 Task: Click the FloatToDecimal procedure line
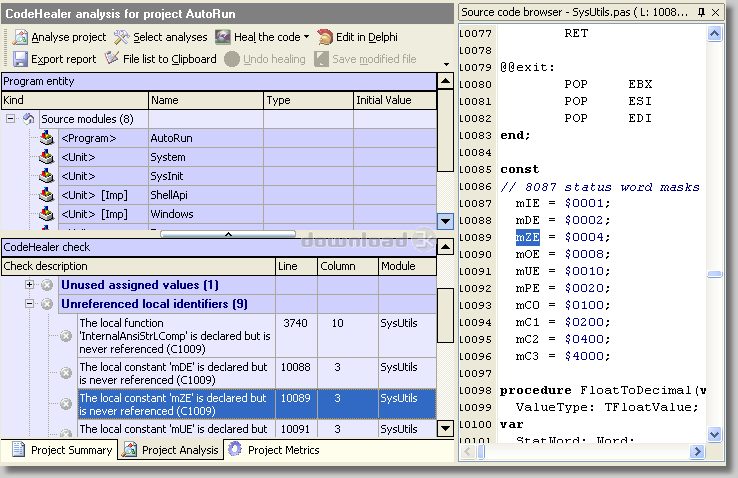602,390
